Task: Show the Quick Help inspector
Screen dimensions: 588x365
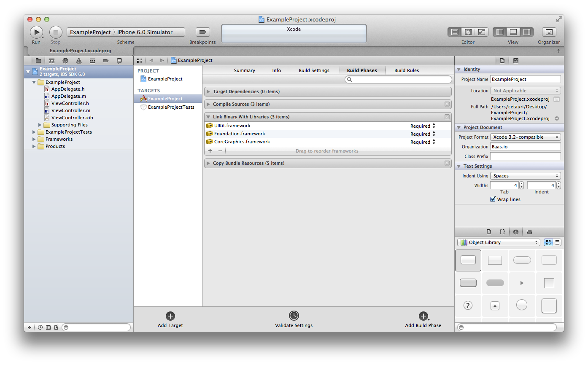Action: (x=516, y=61)
